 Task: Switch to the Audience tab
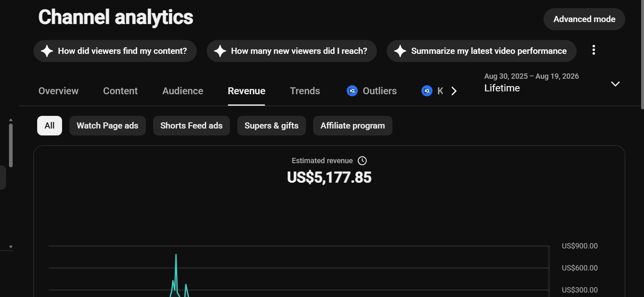click(183, 91)
